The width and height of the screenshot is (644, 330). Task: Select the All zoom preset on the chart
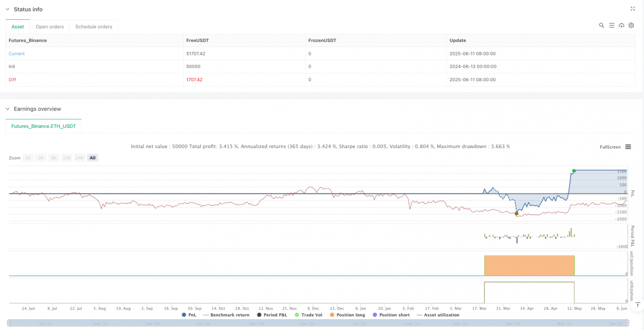[x=92, y=158]
